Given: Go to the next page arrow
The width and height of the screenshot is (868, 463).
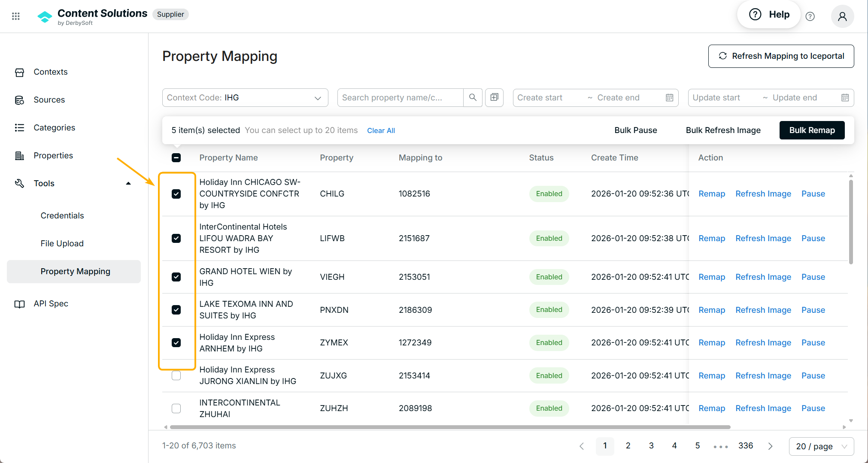Looking at the screenshot, I should click(x=770, y=446).
